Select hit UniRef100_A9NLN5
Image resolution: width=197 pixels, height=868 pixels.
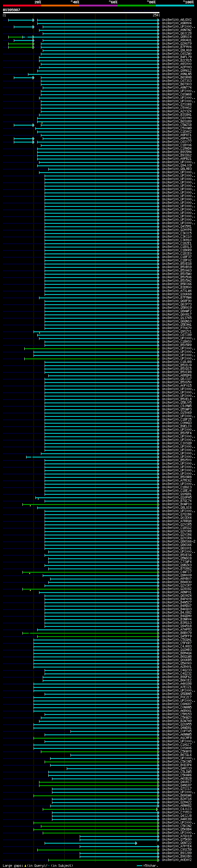tap(176, 74)
